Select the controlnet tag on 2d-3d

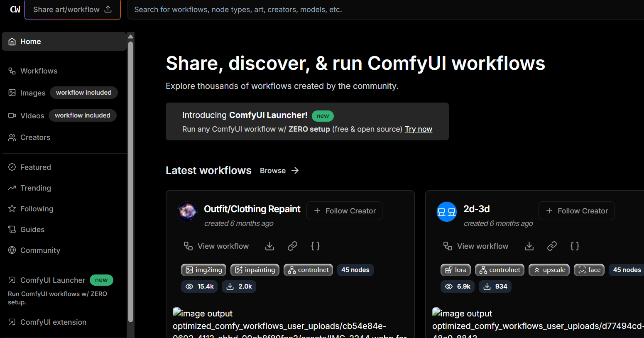500,270
